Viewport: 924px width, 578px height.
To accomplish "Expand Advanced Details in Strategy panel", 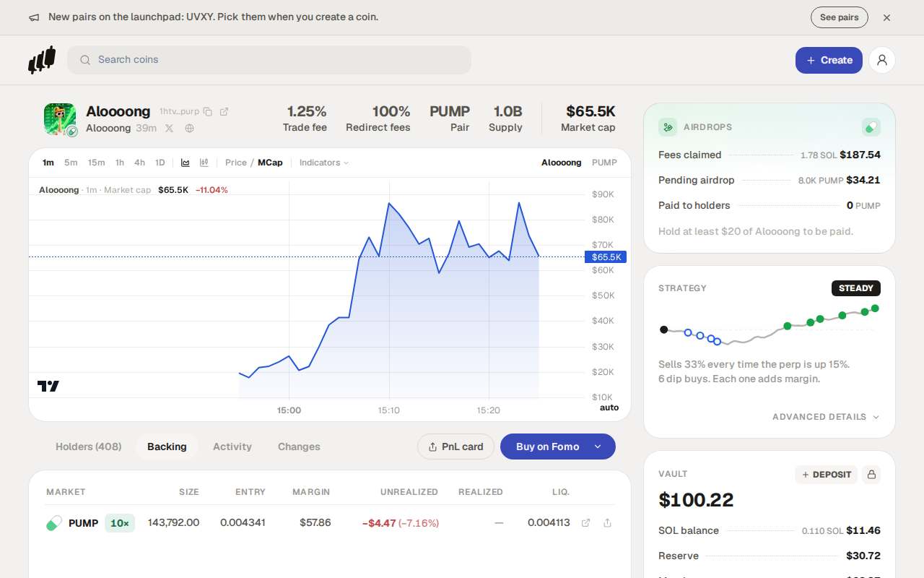I will [x=826, y=417].
